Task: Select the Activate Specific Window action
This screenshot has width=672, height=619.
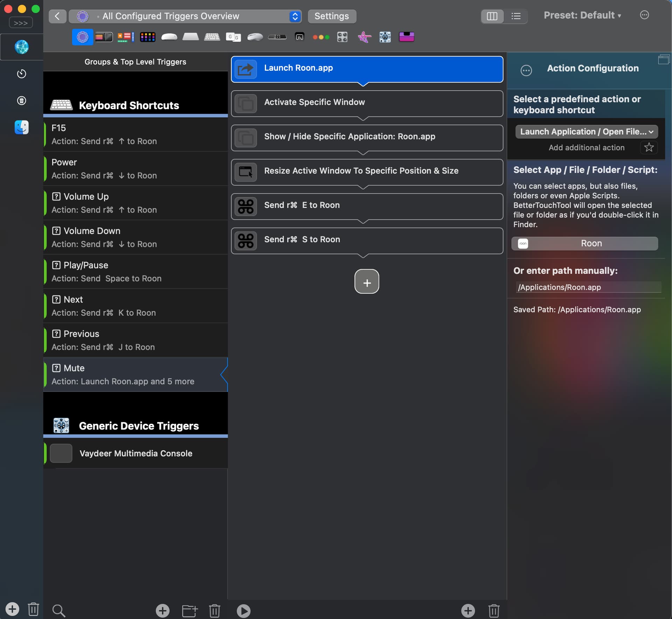Action: (367, 104)
